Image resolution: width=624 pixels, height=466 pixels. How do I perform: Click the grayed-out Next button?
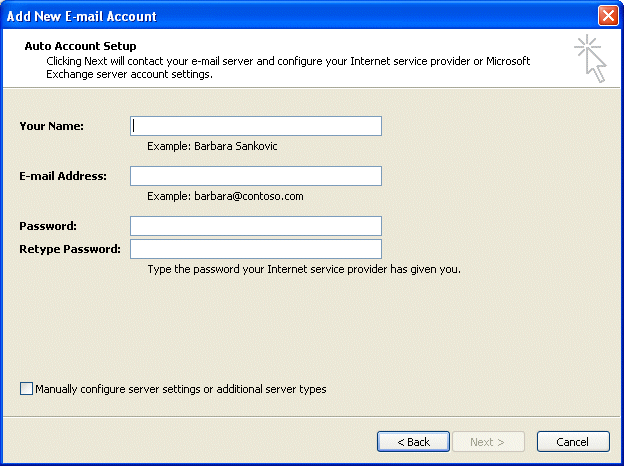pyautogui.click(x=488, y=442)
